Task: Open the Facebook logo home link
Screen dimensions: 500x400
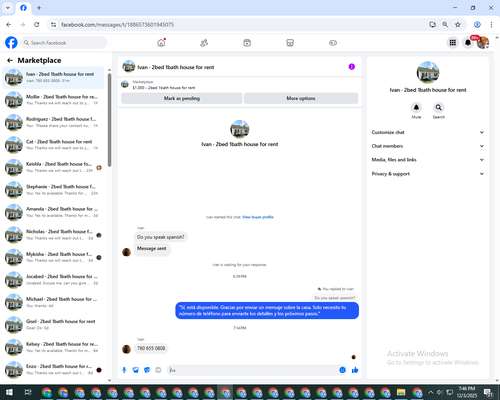Action: point(11,43)
